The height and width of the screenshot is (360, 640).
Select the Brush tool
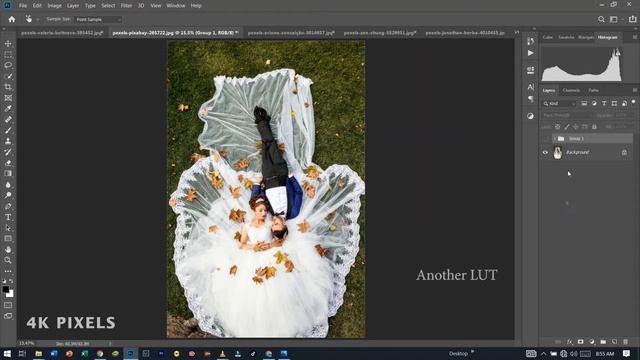coord(8,130)
